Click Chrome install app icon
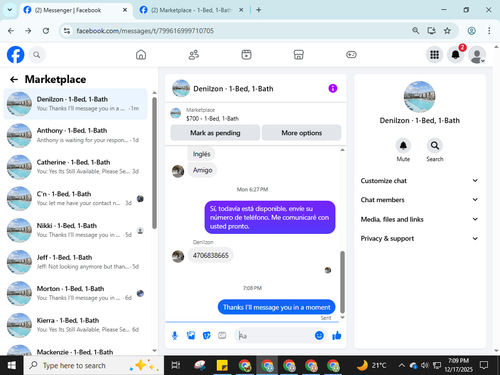500x375 pixels. (431, 31)
